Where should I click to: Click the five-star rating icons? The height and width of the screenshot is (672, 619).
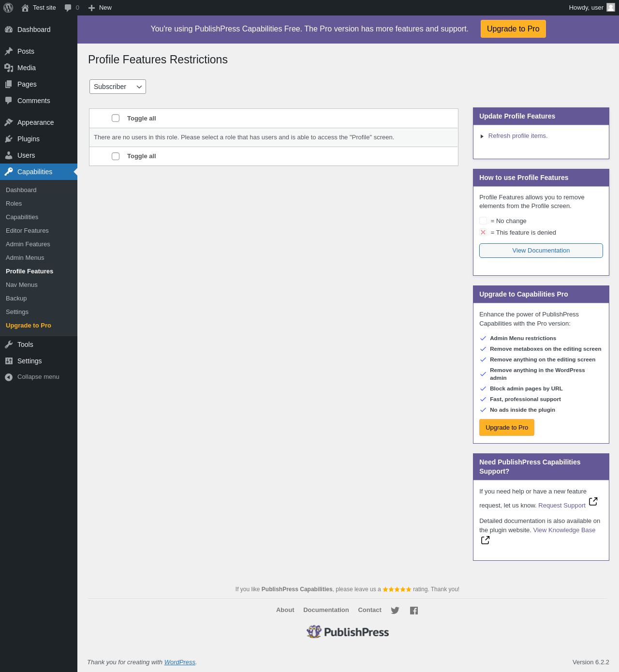click(x=397, y=589)
